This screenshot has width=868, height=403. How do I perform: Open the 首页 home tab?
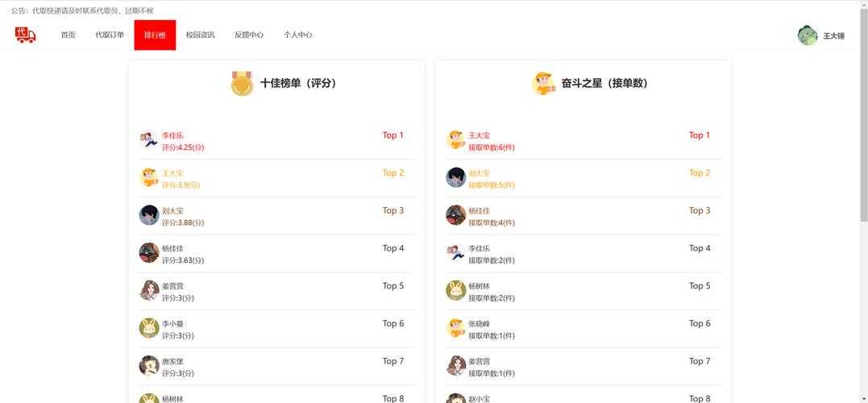68,35
